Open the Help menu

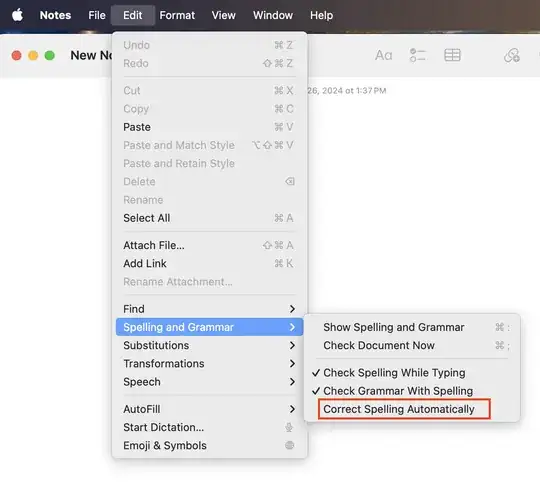(321, 15)
